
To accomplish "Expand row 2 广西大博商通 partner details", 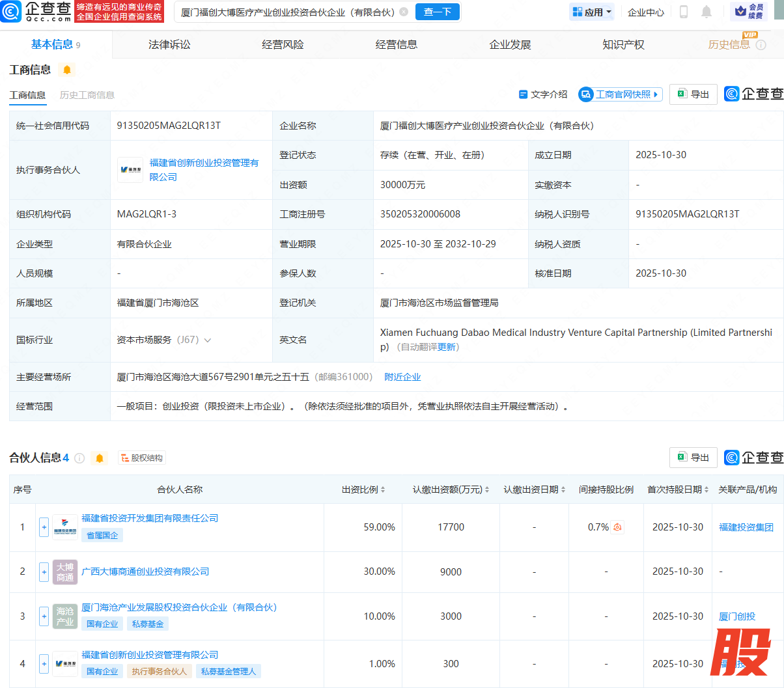I will [44, 571].
